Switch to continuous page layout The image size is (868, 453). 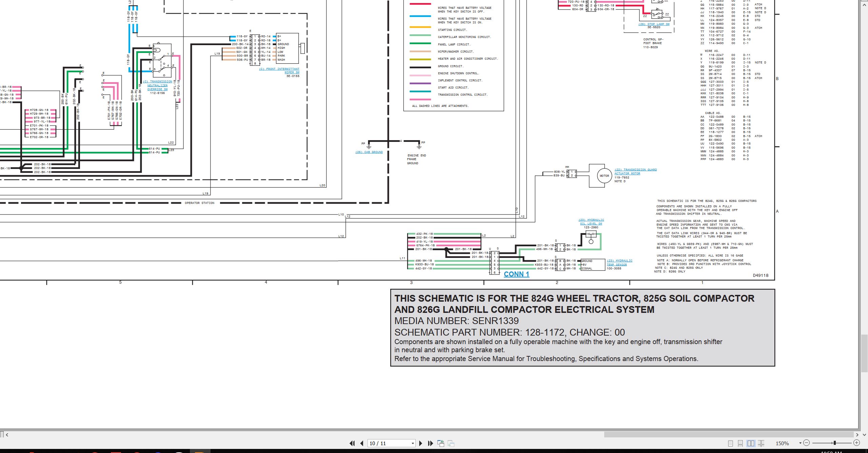pyautogui.click(x=741, y=443)
